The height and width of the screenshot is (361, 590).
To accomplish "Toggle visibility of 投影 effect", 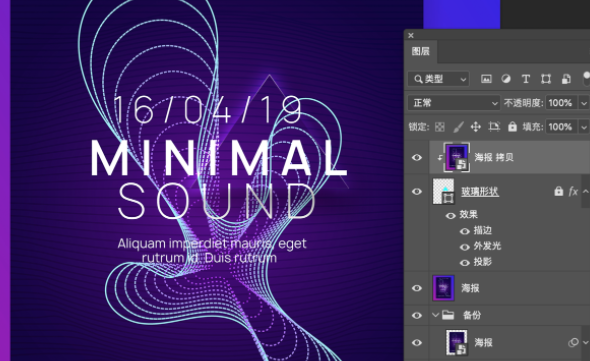I will click(x=465, y=263).
